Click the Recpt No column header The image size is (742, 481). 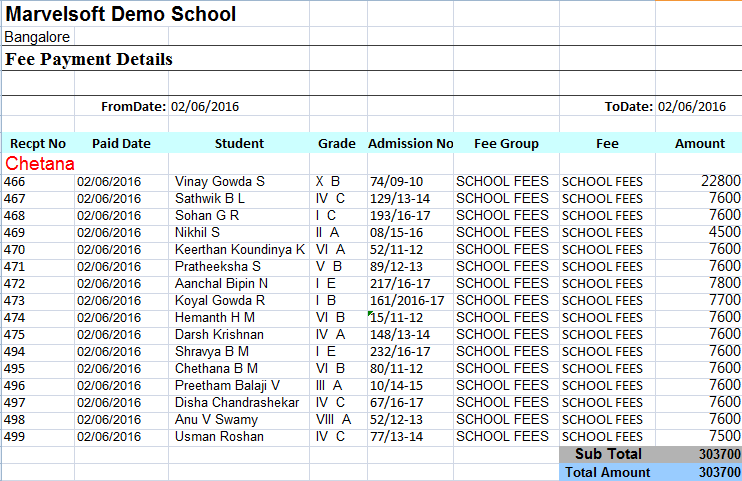click(x=38, y=143)
